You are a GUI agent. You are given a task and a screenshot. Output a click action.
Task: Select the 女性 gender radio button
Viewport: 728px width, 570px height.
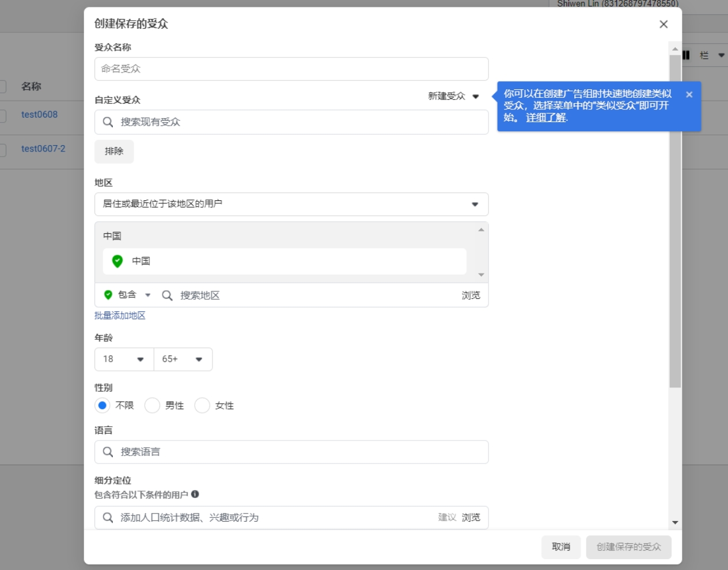click(202, 405)
